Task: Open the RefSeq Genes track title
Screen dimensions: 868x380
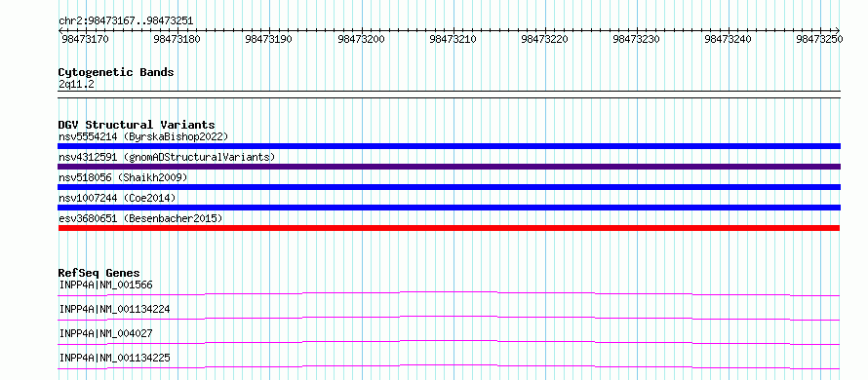Action: click(99, 273)
